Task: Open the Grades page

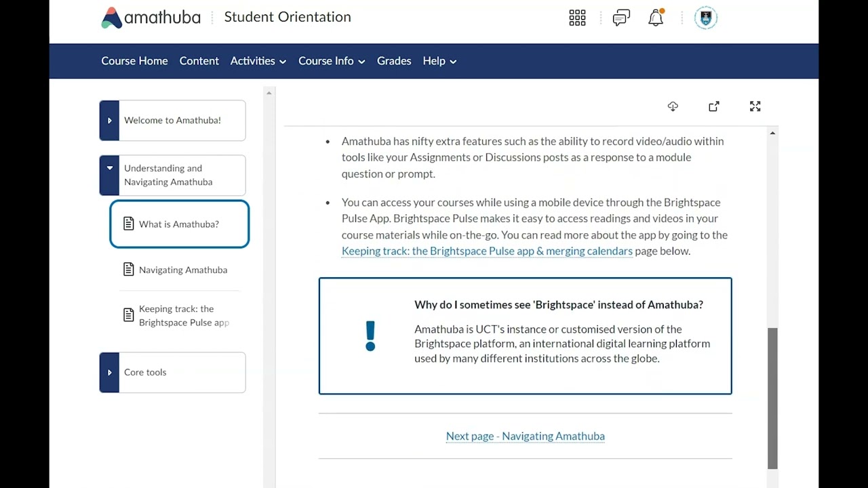Action: point(394,61)
